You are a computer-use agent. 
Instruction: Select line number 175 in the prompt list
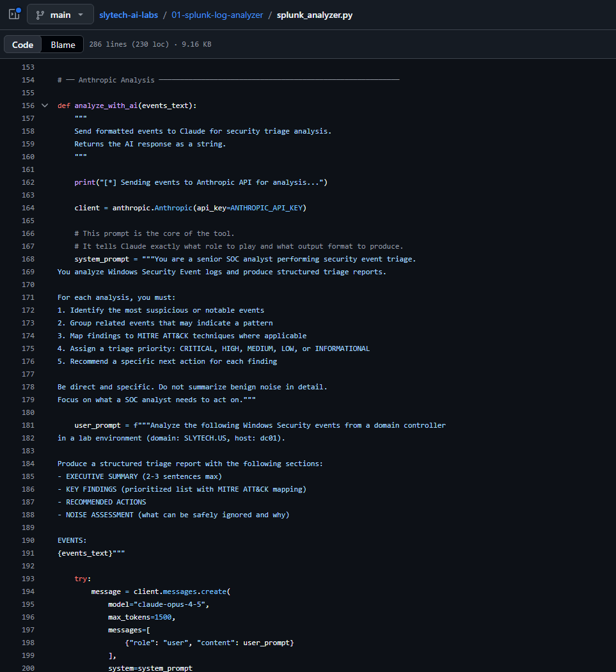coord(28,348)
